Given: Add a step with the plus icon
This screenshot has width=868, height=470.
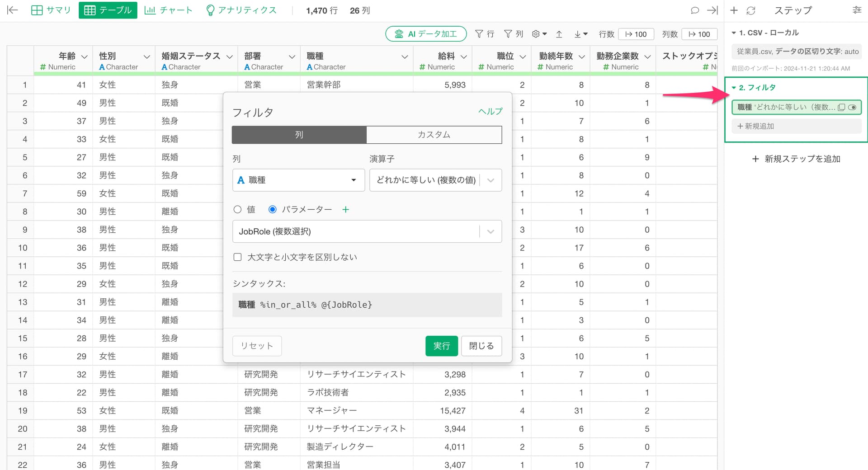Looking at the screenshot, I should click(x=734, y=10).
